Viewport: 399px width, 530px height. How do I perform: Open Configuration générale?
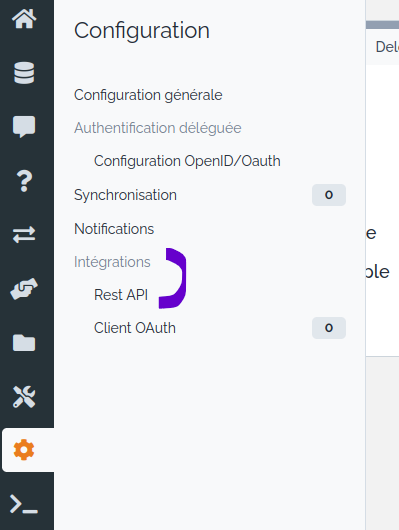[x=148, y=95]
